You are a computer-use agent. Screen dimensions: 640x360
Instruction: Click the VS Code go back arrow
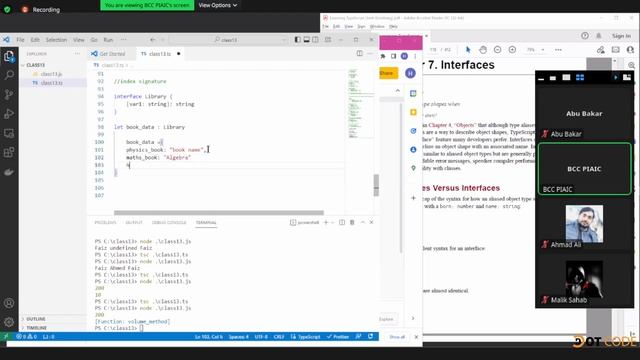(152, 40)
